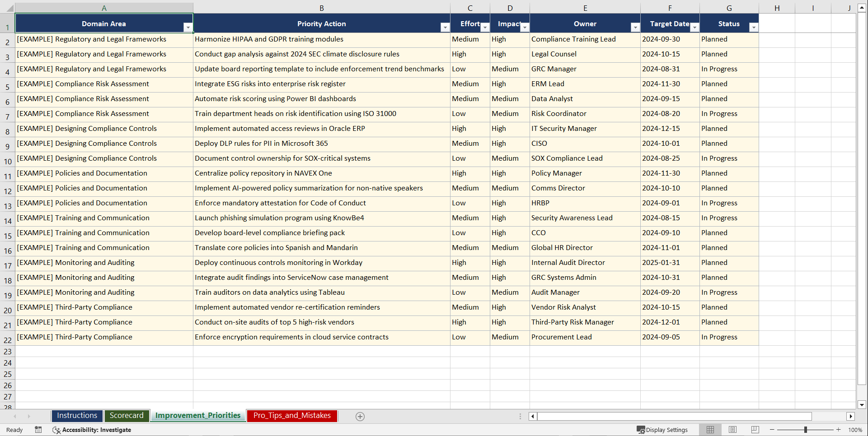
Task: Switch to Page Layout view icon
Action: tap(732, 430)
